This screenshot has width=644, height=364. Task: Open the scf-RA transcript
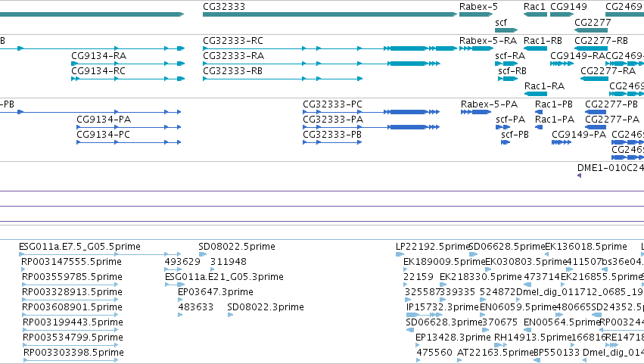coord(510,56)
